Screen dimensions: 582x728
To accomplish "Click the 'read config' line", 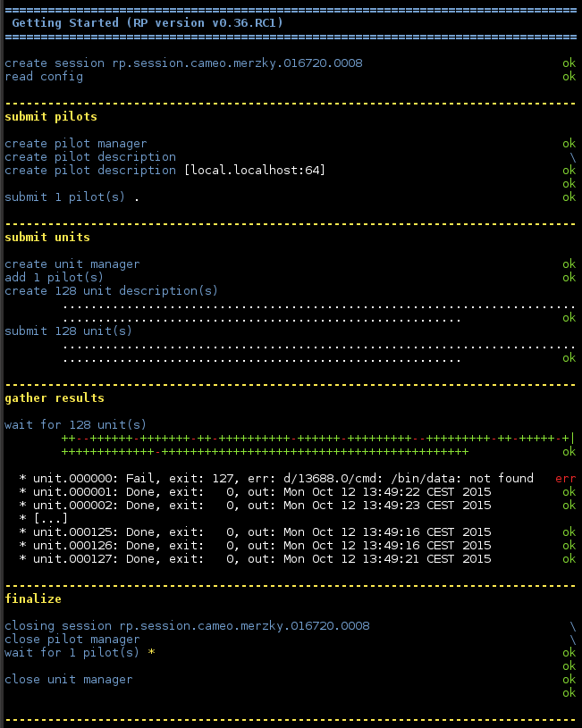I will (x=44, y=77).
